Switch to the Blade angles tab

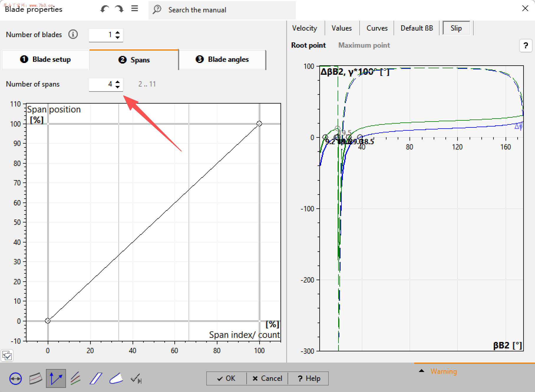pyautogui.click(x=222, y=59)
